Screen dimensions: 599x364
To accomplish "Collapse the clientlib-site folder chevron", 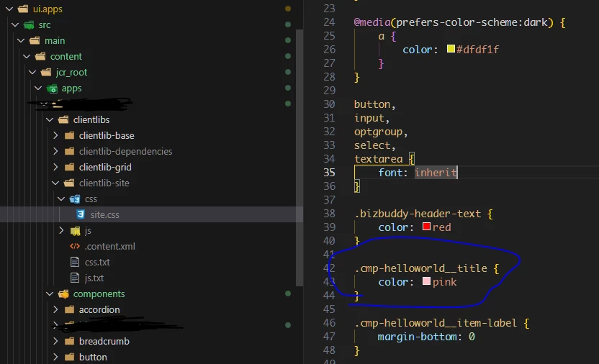I will click(x=55, y=183).
